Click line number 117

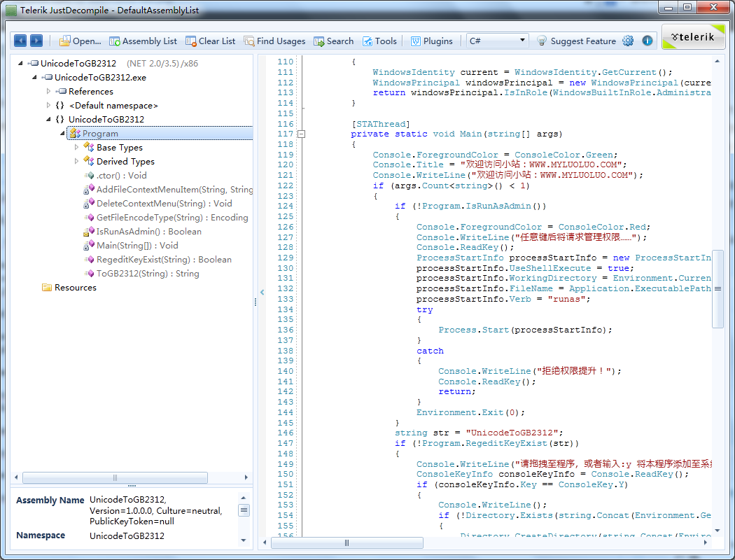point(285,134)
